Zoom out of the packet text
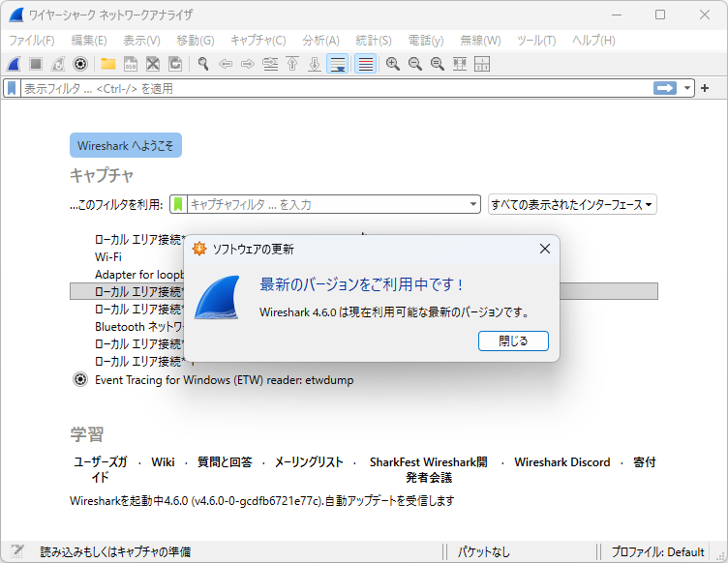Image resolution: width=728 pixels, height=563 pixels. 415,64
